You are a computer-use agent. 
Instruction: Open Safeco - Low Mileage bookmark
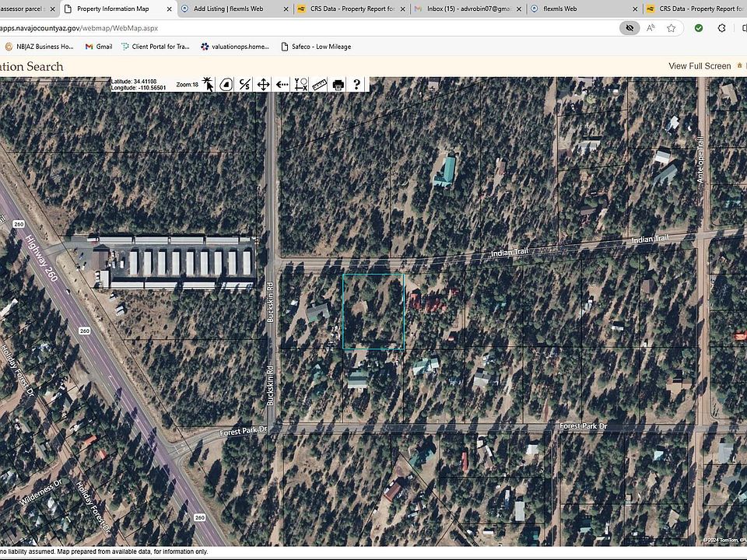pos(321,47)
